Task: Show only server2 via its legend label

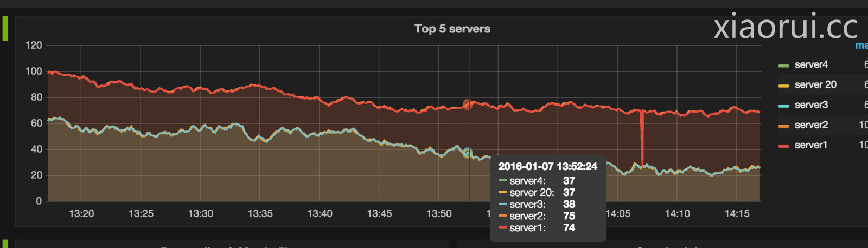Action: [x=811, y=125]
